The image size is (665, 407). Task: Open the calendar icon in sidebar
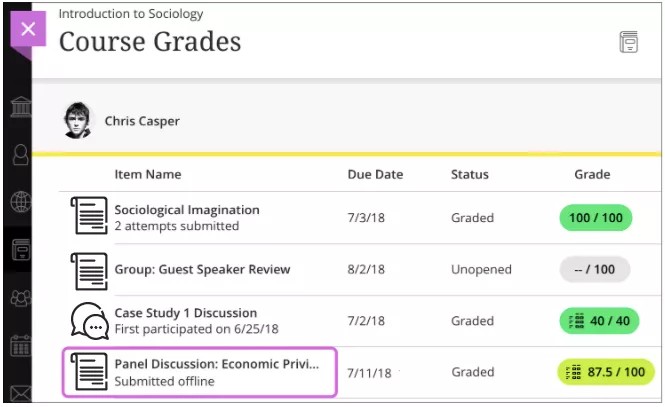pos(20,346)
